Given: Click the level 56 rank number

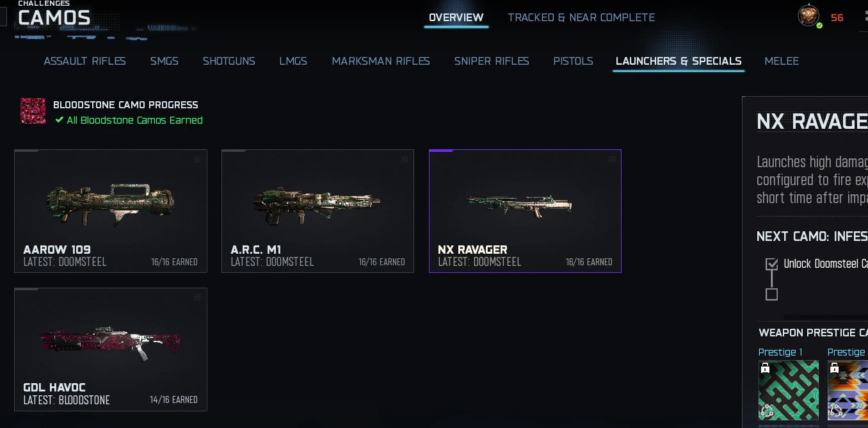Looking at the screenshot, I should coord(837,18).
